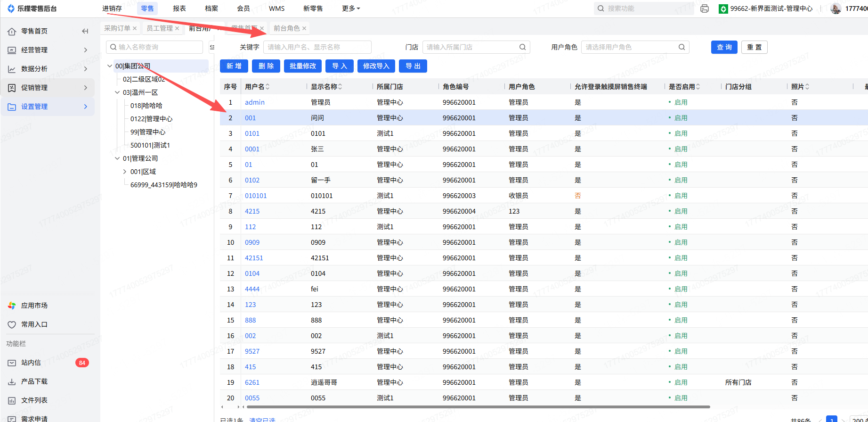This screenshot has width=868, height=422.
Task: Click the 新增 button
Action: coord(234,66)
